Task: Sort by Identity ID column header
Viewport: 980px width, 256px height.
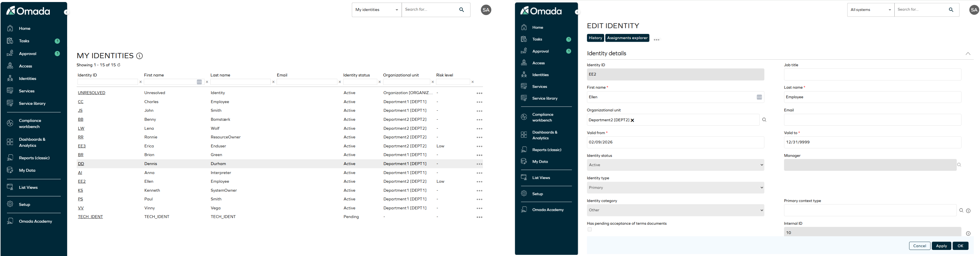Action: coord(87,75)
